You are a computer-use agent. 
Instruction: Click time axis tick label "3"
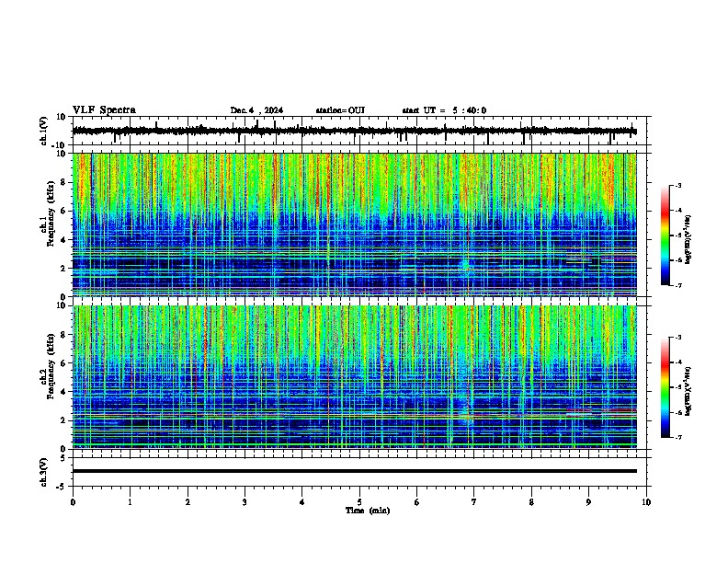(245, 502)
